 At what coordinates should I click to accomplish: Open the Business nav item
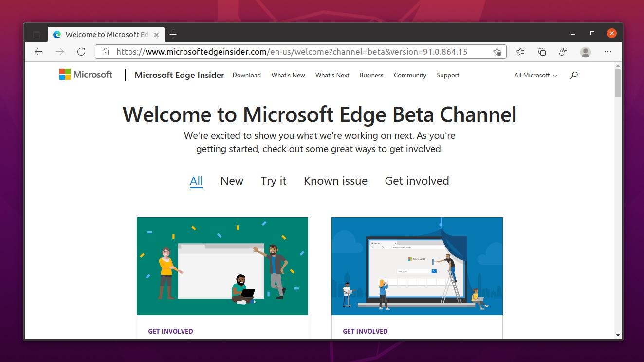coord(371,75)
